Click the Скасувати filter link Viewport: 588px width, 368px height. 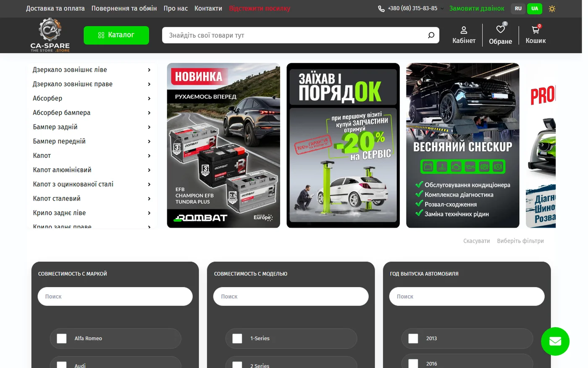(477, 241)
